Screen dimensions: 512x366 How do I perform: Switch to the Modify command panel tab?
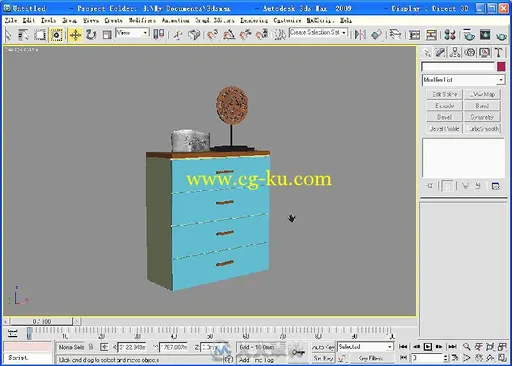pos(440,52)
